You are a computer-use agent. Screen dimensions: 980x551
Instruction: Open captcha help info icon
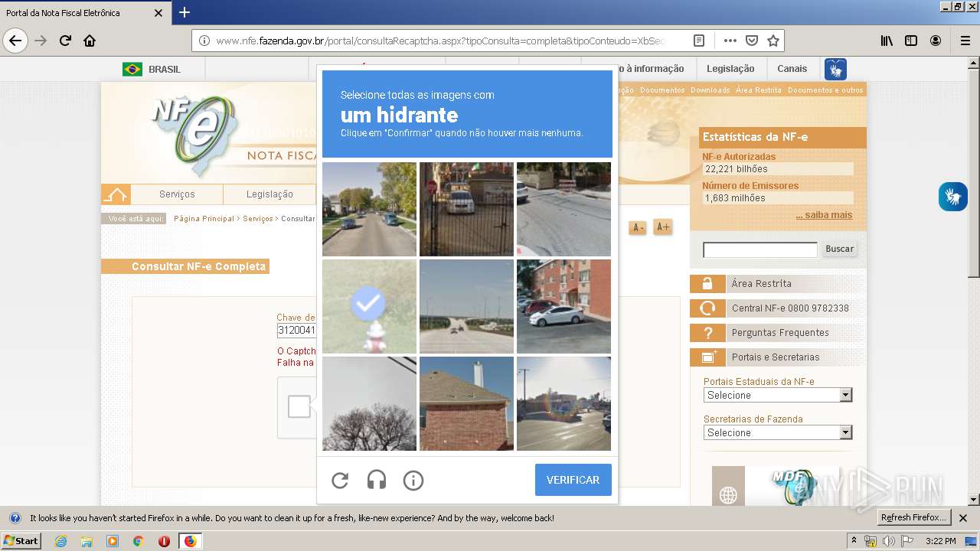click(413, 481)
